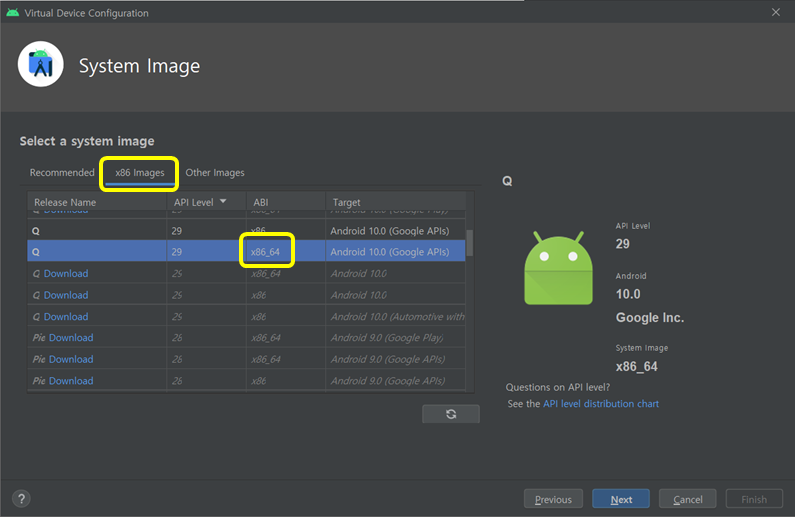Sort by API Level column arrow
Viewport: 795px width, 517px height.
click(223, 202)
